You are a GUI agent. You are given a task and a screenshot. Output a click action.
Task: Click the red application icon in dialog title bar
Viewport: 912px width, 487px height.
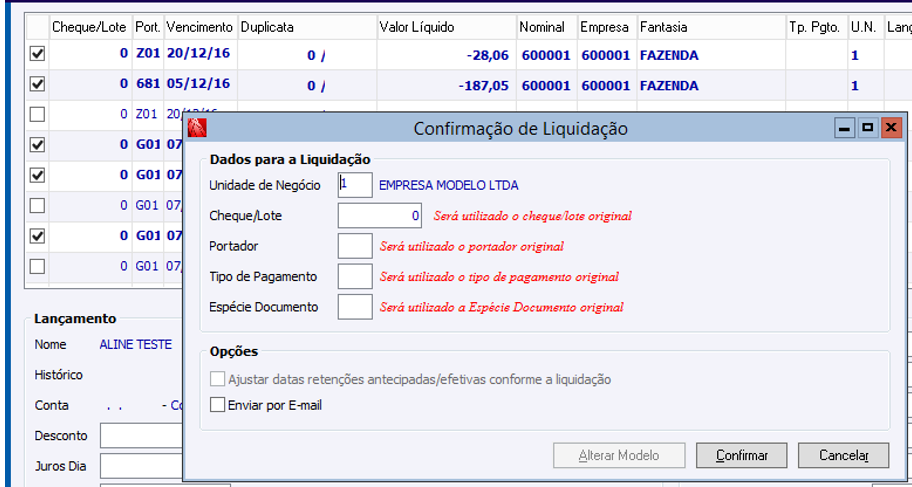click(x=197, y=127)
